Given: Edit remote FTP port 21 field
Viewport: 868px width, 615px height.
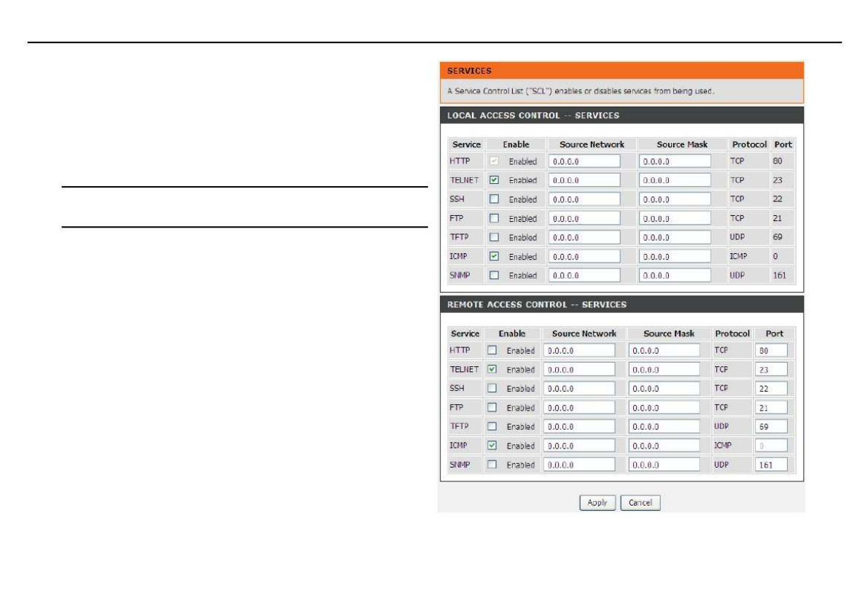Looking at the screenshot, I should (771, 407).
